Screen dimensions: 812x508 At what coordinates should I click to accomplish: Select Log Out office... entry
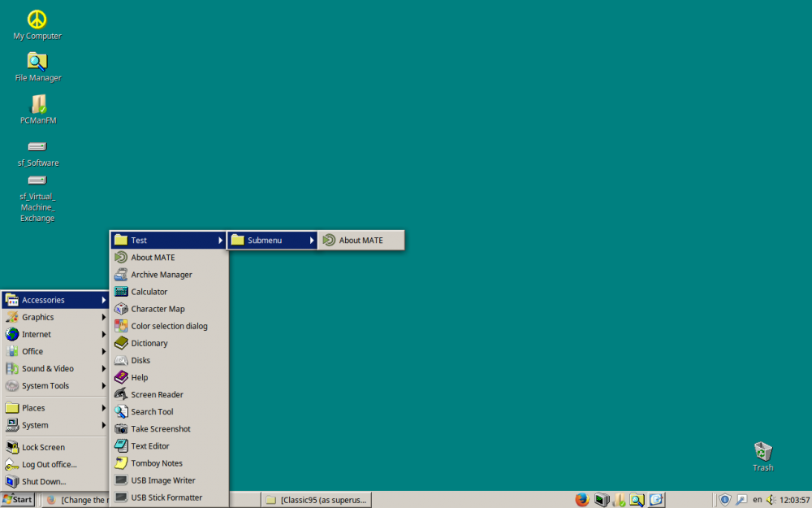click(x=55, y=464)
